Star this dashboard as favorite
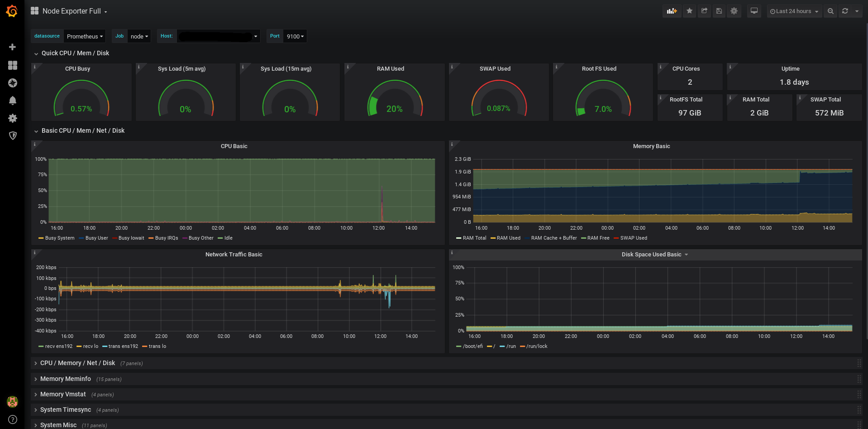 click(x=689, y=11)
